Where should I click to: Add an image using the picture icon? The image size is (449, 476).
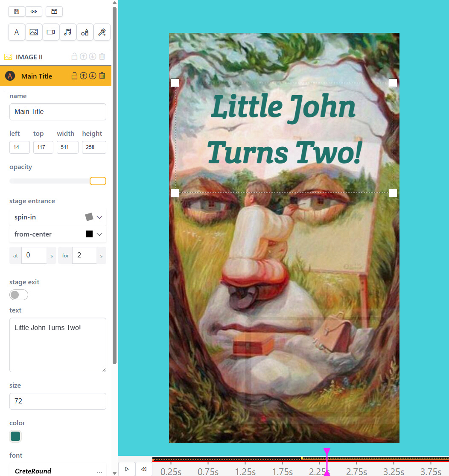[34, 32]
